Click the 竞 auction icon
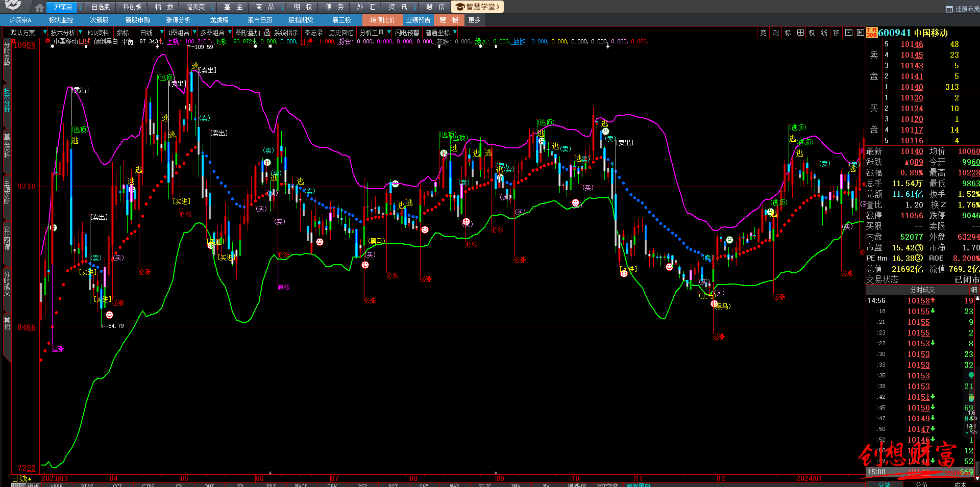This screenshot has height=487, width=980. [x=763, y=33]
